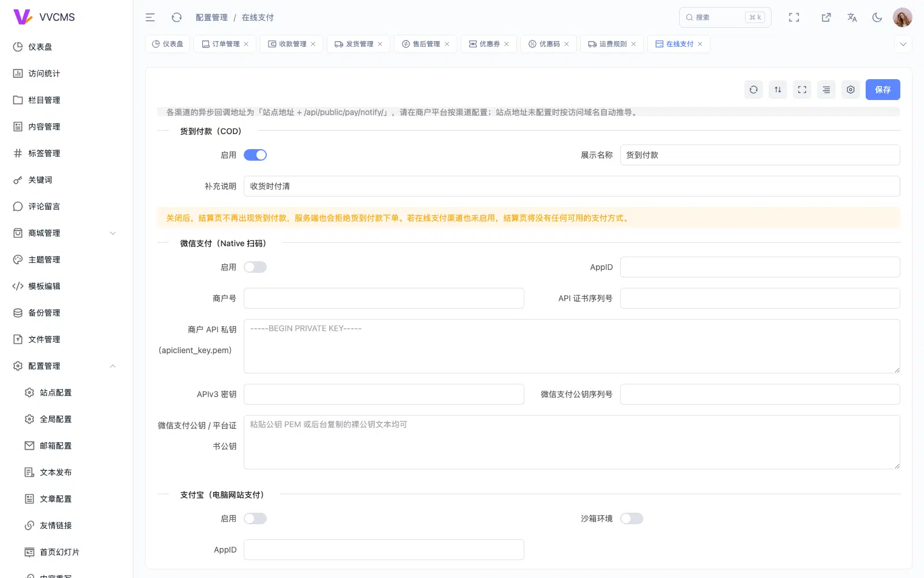This screenshot has height=578, width=924.
Task: Click the sort arrows icon in the panel toolbar
Action: [778, 90]
